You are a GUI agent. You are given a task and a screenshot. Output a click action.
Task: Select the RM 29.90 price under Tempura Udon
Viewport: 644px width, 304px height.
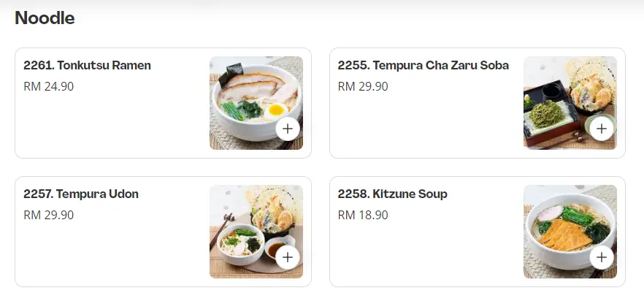pos(49,216)
